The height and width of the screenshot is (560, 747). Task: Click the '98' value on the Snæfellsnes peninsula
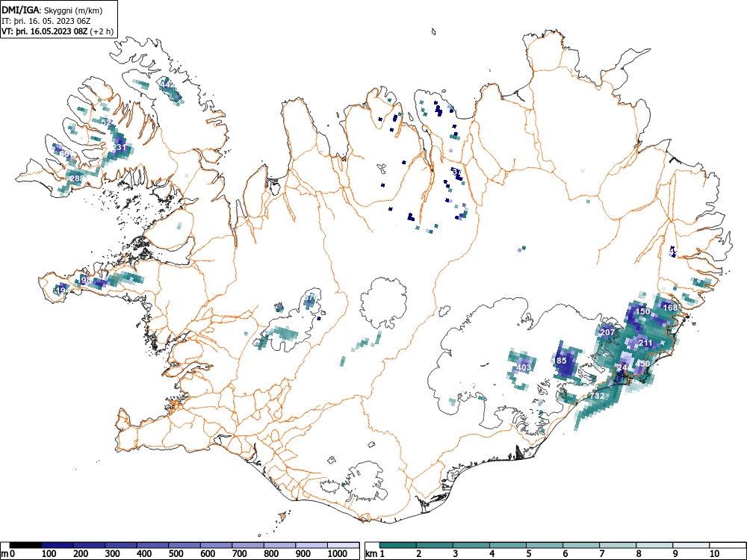click(86, 280)
